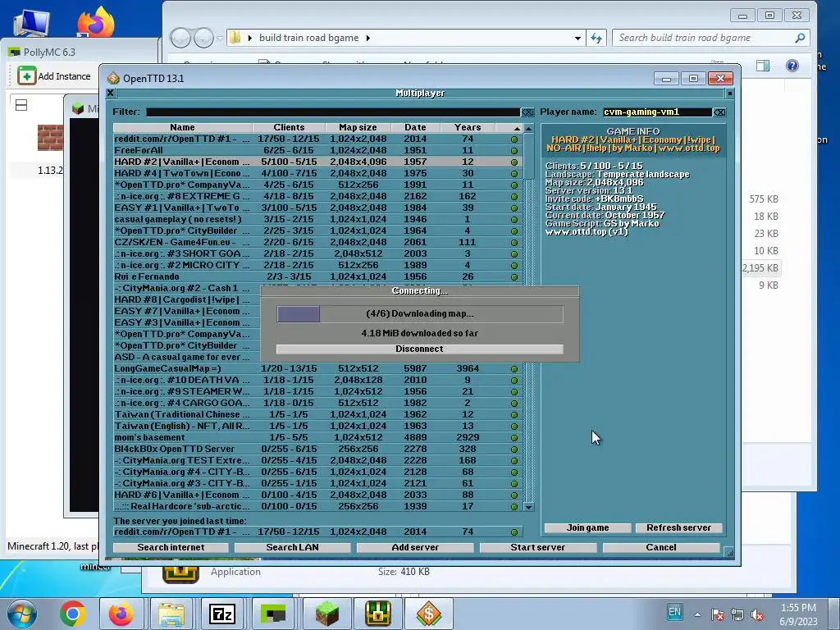Click Search LAN button

(293, 547)
